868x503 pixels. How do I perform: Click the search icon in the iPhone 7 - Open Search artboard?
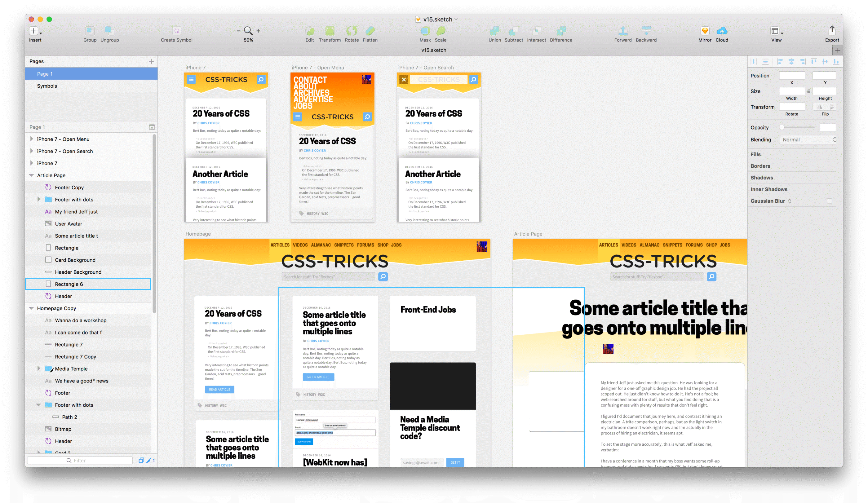click(474, 80)
